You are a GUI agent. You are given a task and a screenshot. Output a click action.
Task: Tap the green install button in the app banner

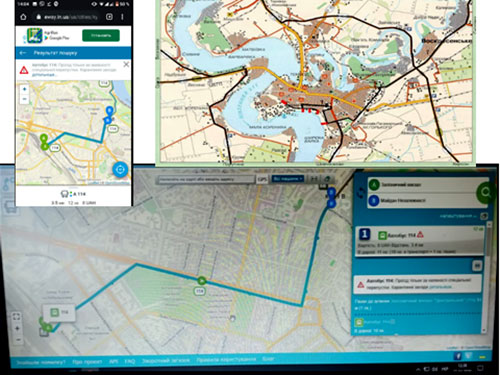point(101,35)
